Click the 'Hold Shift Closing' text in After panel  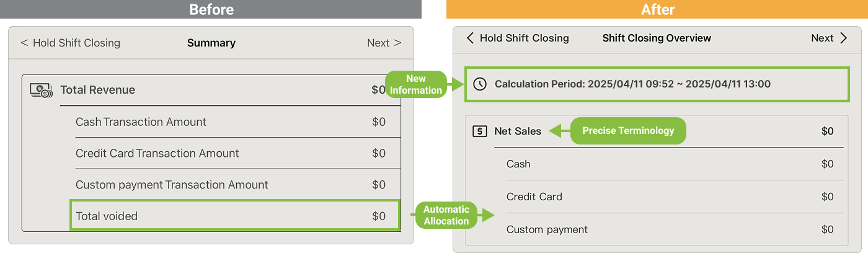(524, 38)
